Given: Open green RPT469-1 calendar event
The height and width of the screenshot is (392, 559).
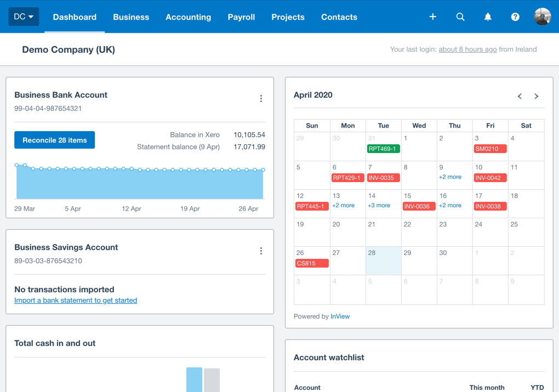Looking at the screenshot, I should pos(383,149).
